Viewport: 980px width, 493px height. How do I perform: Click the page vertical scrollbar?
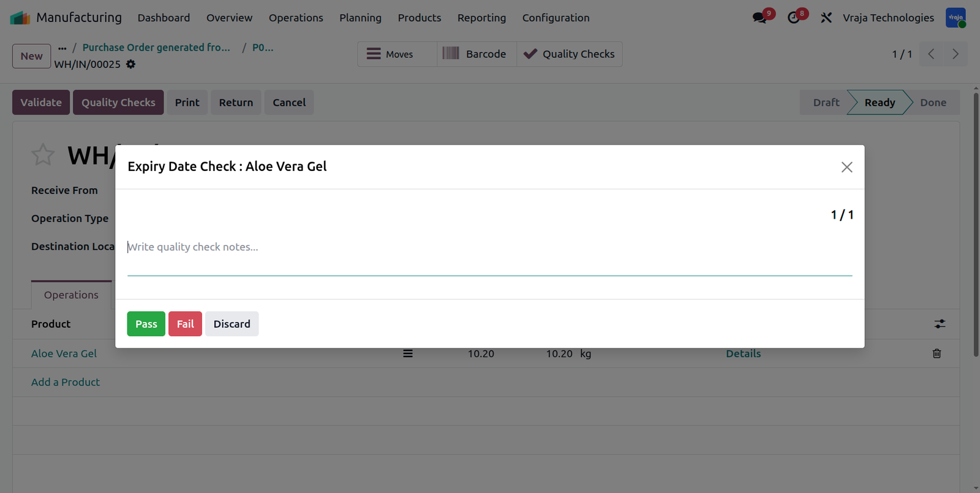pos(976,224)
